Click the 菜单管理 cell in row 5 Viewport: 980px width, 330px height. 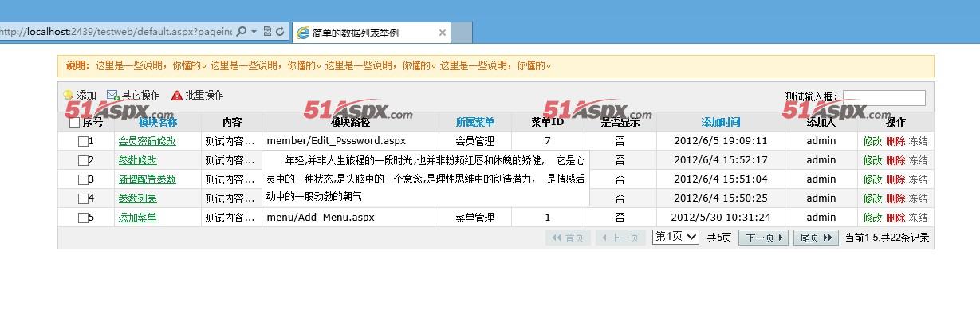[x=475, y=218]
